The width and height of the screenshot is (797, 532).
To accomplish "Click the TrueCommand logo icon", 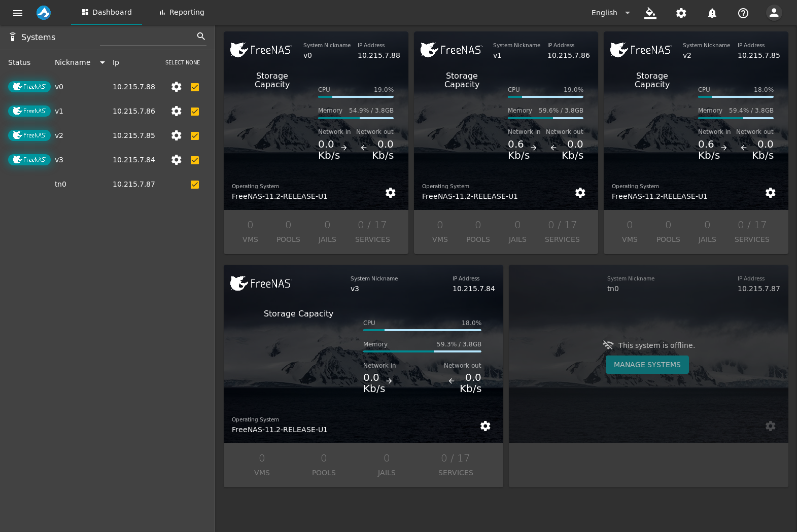I will pyautogui.click(x=44, y=13).
